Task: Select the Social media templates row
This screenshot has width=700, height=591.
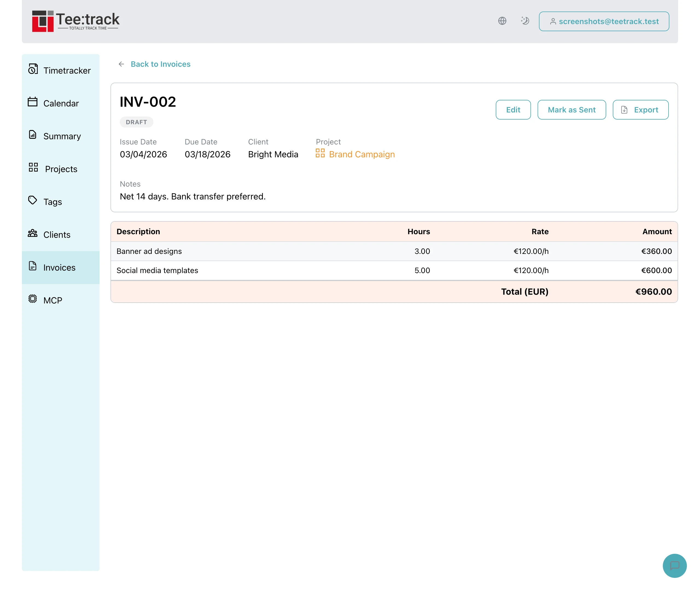Action: 394,270
